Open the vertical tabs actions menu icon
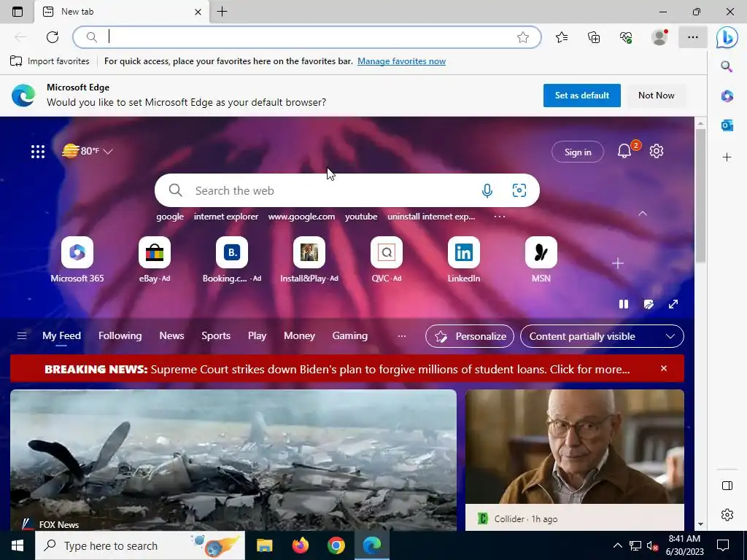 tap(18, 12)
